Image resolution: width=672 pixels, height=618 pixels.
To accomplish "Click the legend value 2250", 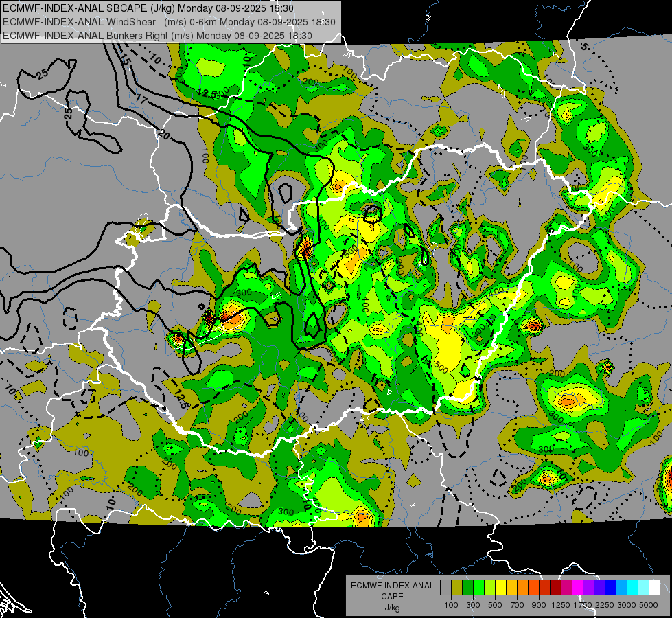I will [x=605, y=605].
